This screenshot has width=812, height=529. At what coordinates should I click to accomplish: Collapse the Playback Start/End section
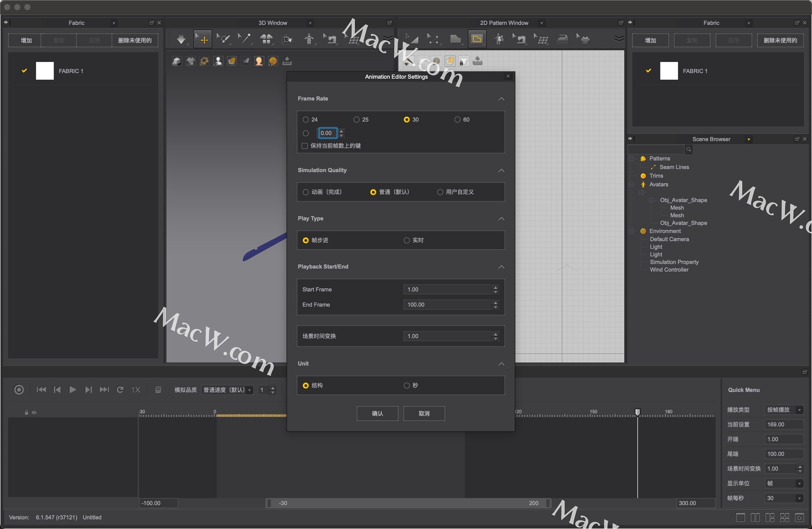501,267
